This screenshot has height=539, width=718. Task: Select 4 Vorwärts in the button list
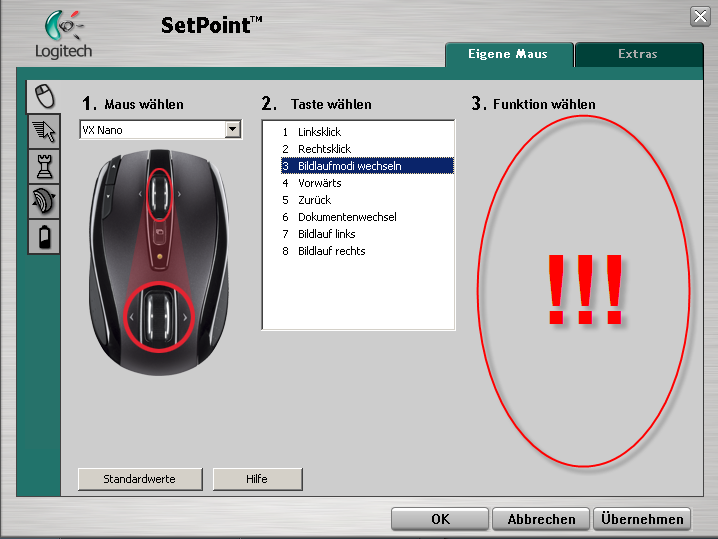[x=367, y=183]
